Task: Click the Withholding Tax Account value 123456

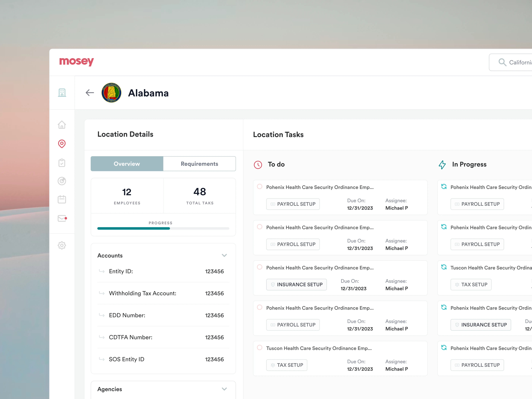Action: [214, 293]
